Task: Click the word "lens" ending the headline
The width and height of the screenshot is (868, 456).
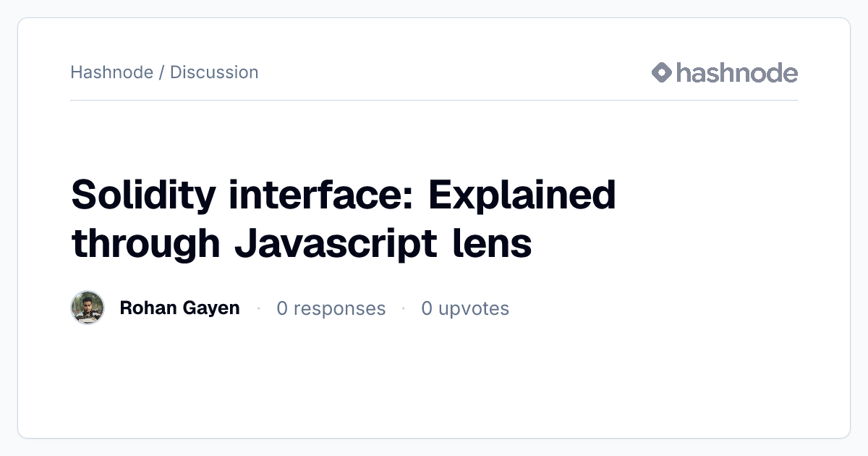Action: (493, 243)
